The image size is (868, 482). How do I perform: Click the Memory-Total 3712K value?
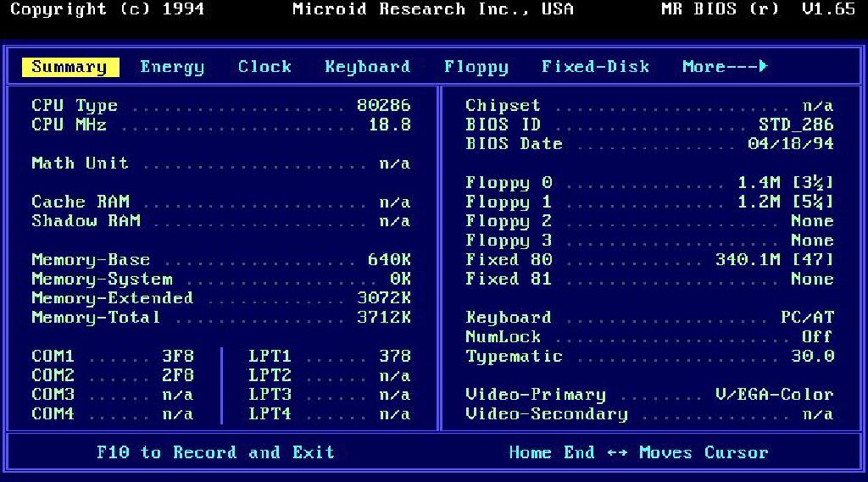coord(384,317)
